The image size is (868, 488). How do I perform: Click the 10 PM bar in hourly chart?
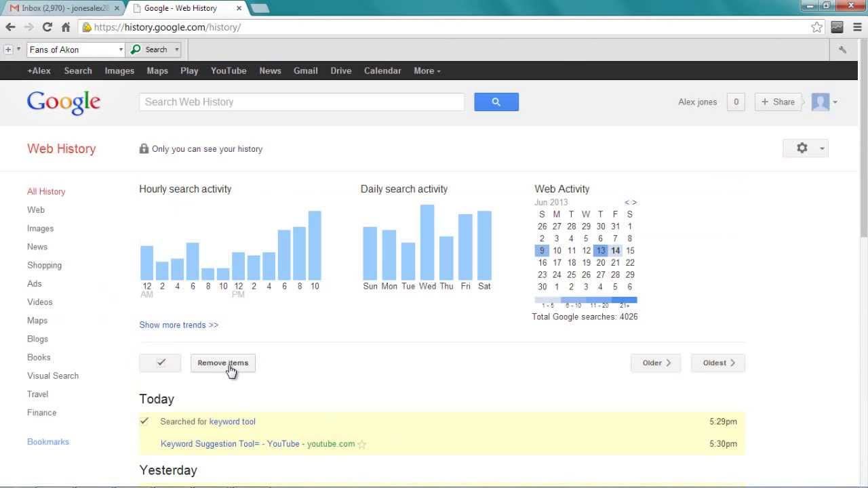[x=315, y=245]
